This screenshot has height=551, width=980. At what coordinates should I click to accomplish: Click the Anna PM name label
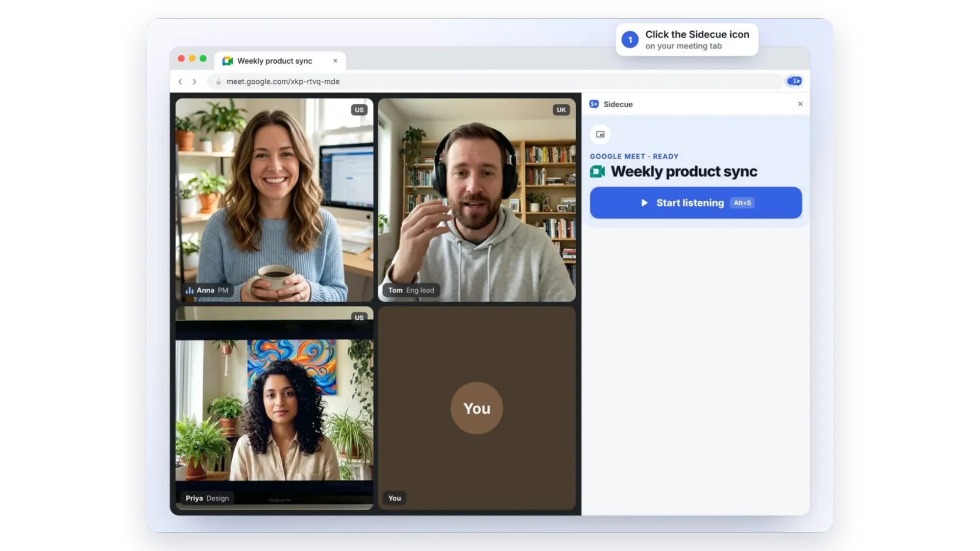[x=207, y=290]
